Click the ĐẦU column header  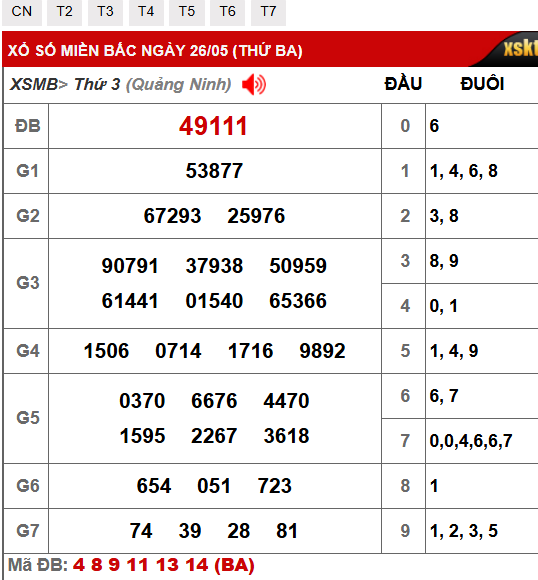pos(403,83)
